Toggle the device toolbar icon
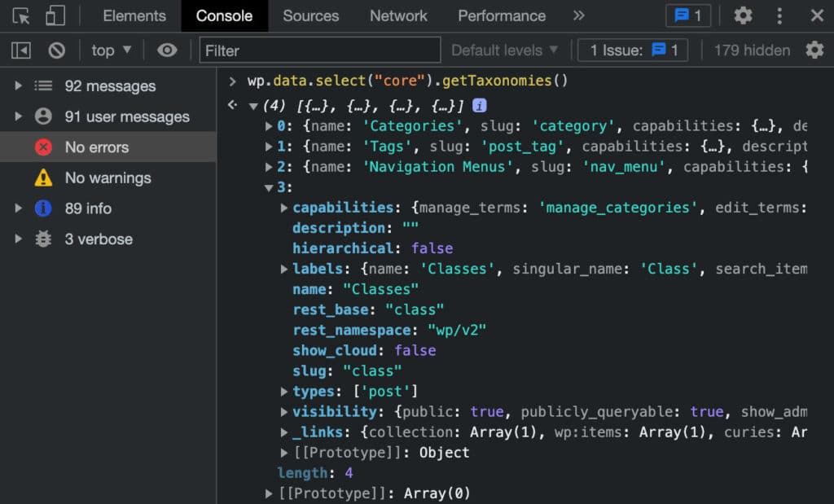Image resolution: width=834 pixels, height=504 pixels. pos(54,15)
